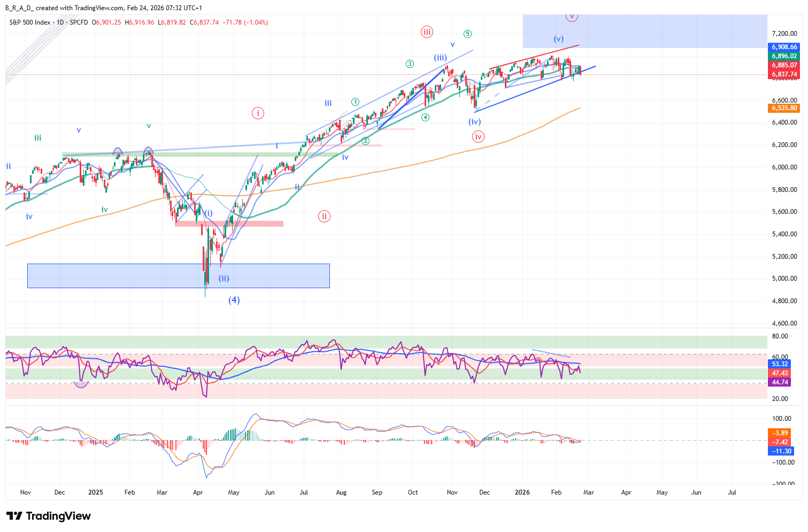Viewport: 808px width, 532px height.
Task: Click the red circled wave i marker
Action: click(258, 113)
